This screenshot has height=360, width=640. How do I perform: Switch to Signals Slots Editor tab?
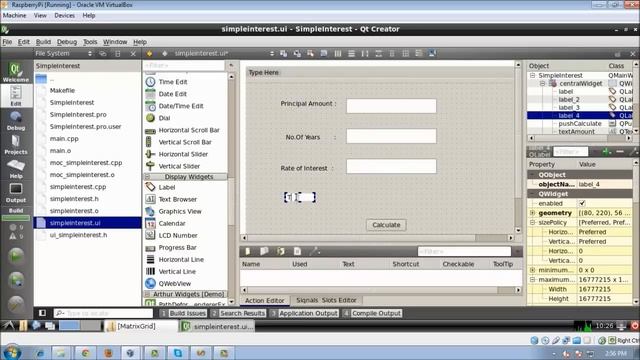[326, 300]
